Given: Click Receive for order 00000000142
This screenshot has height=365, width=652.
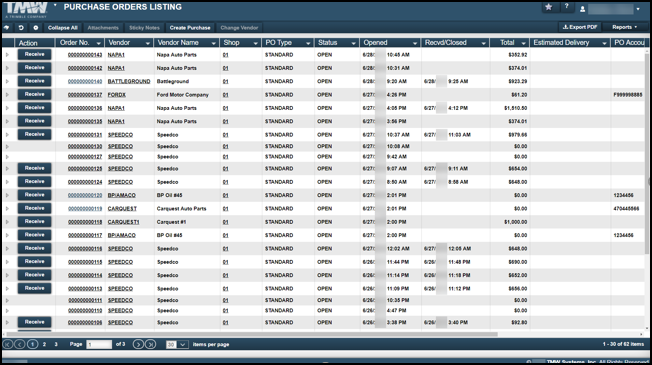Looking at the screenshot, I should coord(35,68).
